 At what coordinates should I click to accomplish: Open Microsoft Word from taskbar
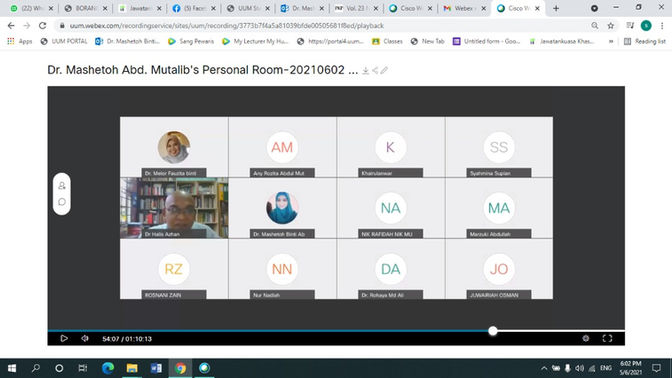tap(156, 368)
